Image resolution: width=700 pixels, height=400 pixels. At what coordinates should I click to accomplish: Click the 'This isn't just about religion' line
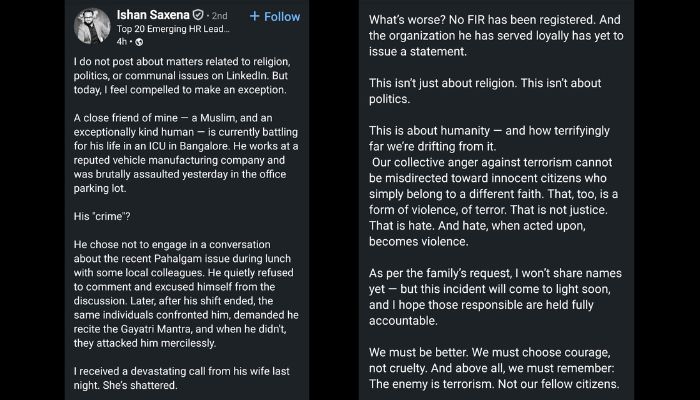[492, 90]
